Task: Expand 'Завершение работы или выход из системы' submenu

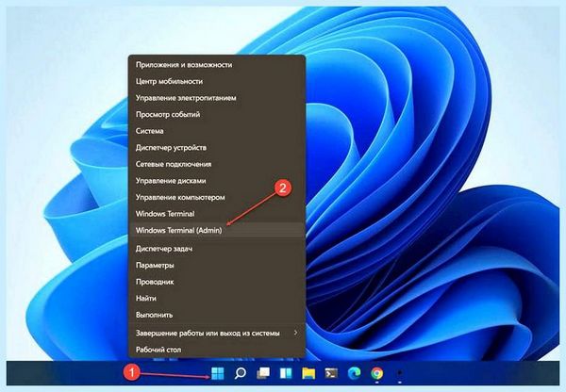Action: [217, 334]
